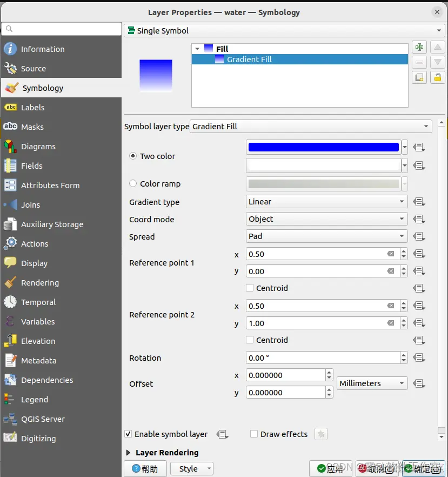This screenshot has width=448, height=477.
Task: Click the 应用 apply button
Action: 330,469
